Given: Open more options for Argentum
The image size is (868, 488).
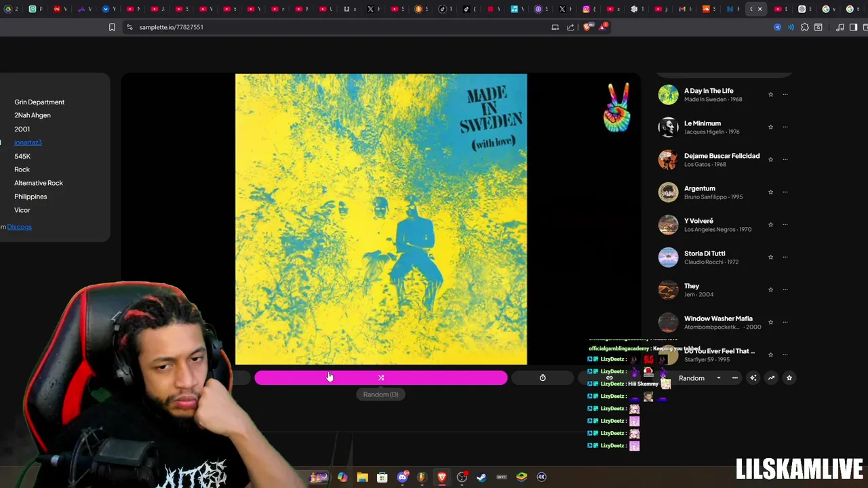Looking at the screenshot, I should (x=785, y=192).
